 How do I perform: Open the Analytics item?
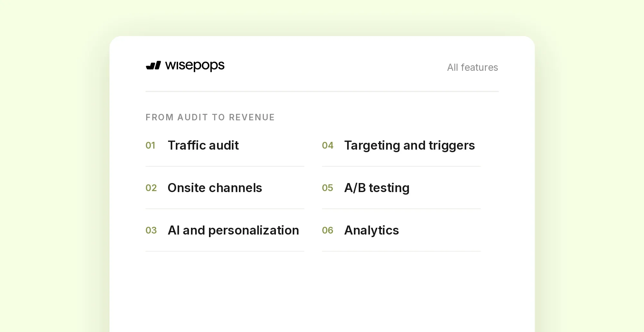[372, 230]
